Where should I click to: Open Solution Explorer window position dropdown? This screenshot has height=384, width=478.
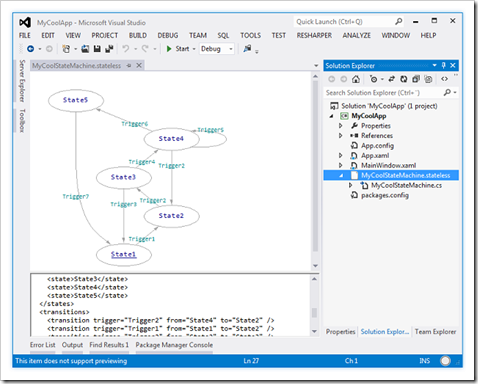434,65
